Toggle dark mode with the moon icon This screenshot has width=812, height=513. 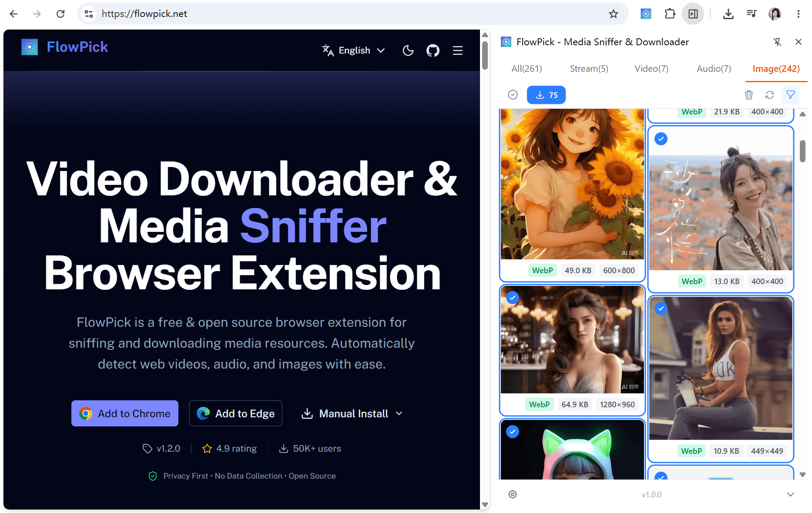[x=408, y=50]
